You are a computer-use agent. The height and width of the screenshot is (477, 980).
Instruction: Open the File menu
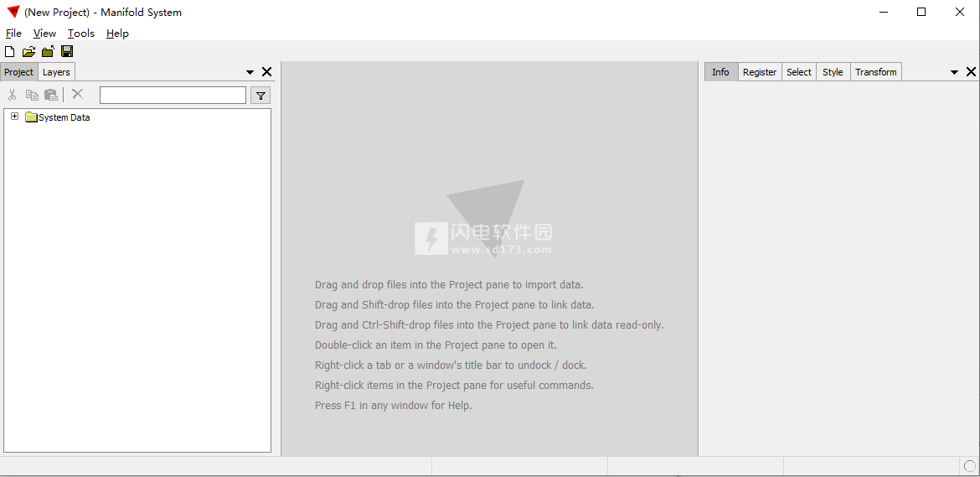pyautogui.click(x=13, y=34)
